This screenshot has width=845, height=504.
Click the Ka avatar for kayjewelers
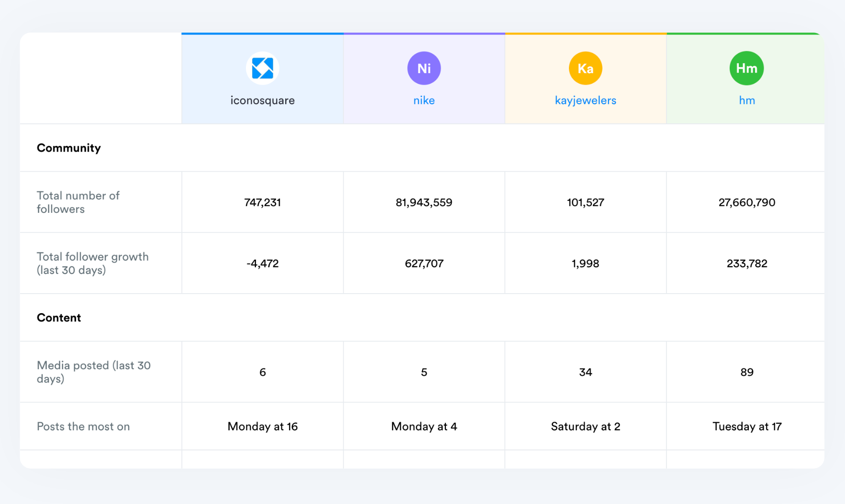point(585,68)
